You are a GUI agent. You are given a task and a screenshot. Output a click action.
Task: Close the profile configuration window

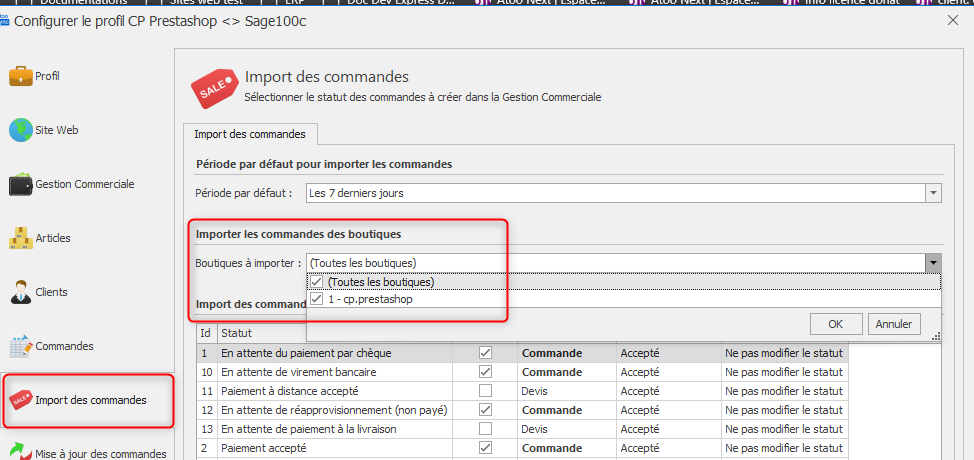coord(952,20)
